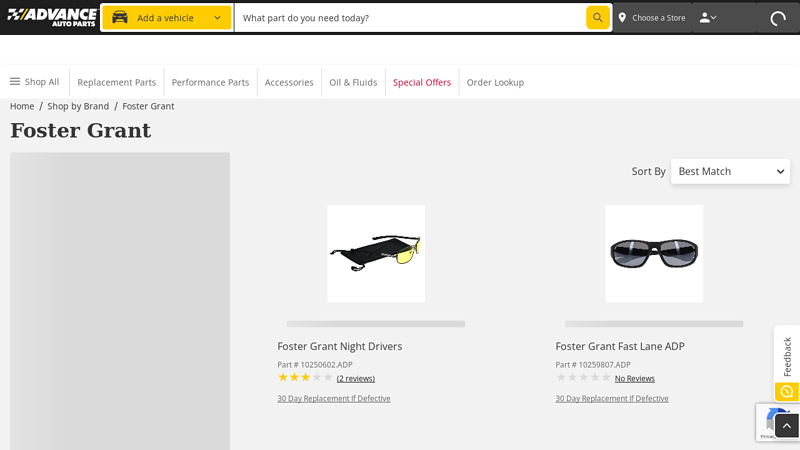The height and width of the screenshot is (450, 800).
Task: Open the Sort By Best Match dropdown
Action: click(730, 171)
